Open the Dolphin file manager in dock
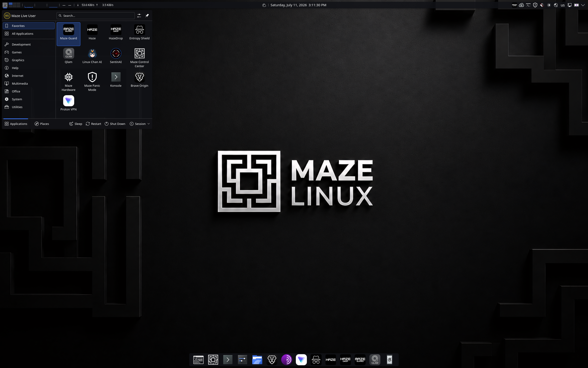The image size is (588, 368). coord(257,359)
